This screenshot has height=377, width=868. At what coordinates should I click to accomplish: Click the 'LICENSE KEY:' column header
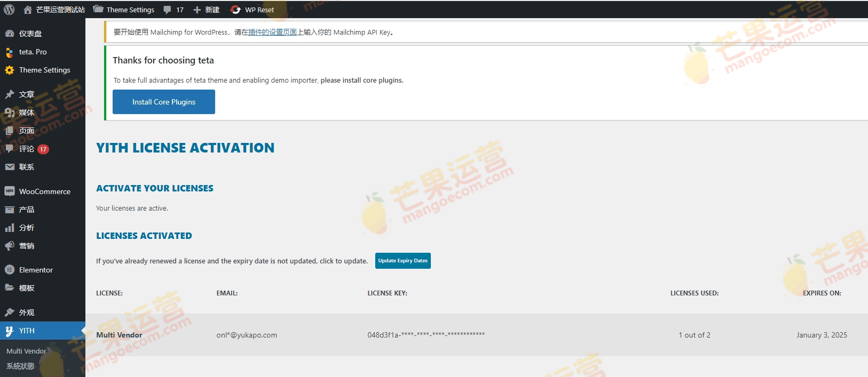(x=387, y=293)
